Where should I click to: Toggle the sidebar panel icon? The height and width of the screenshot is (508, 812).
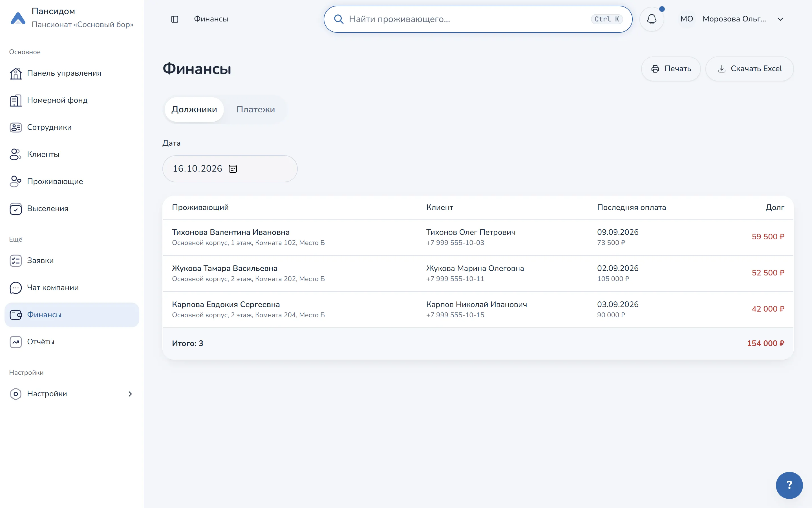click(x=175, y=19)
